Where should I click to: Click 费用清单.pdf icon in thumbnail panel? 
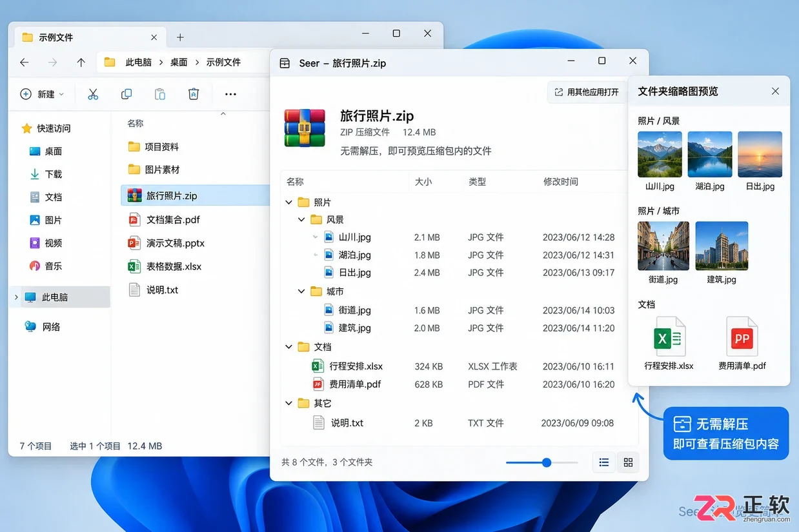742,337
